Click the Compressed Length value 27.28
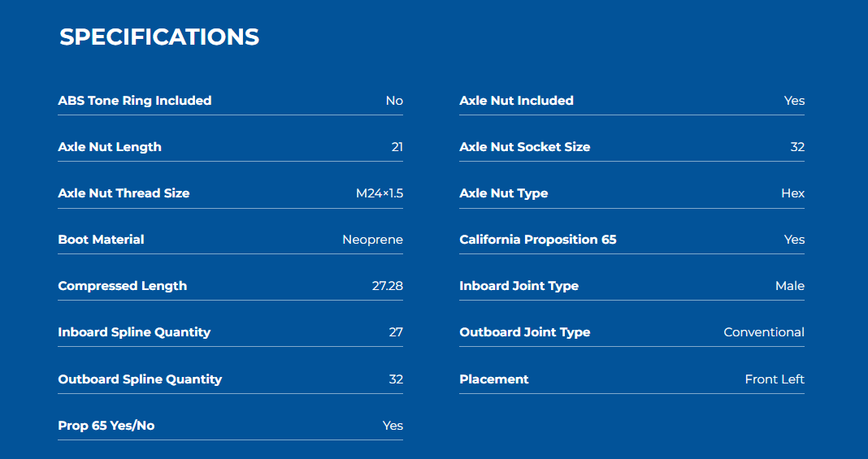This screenshot has width=868, height=459. [388, 286]
